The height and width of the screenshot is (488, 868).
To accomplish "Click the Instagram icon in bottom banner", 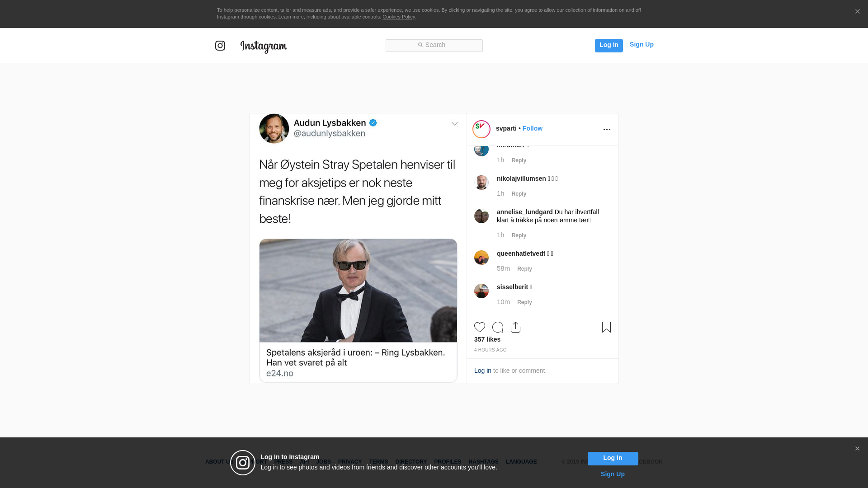I will (x=243, y=463).
